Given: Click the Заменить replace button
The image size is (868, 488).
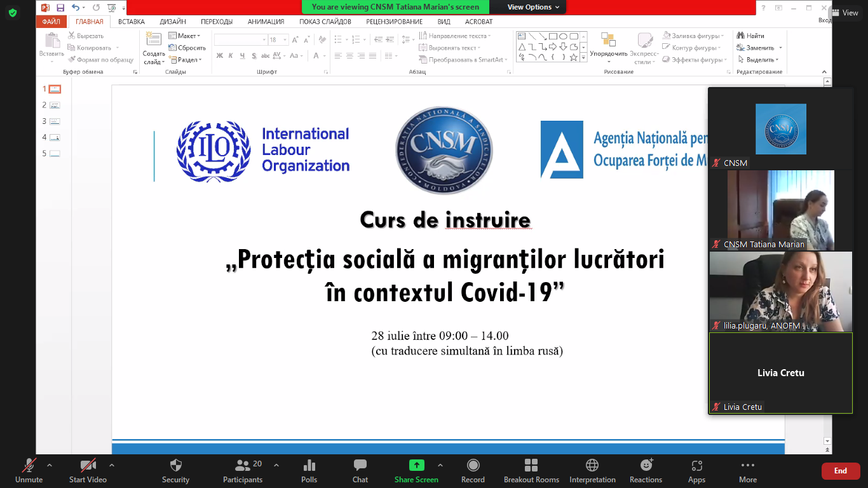Looking at the screenshot, I should point(759,48).
